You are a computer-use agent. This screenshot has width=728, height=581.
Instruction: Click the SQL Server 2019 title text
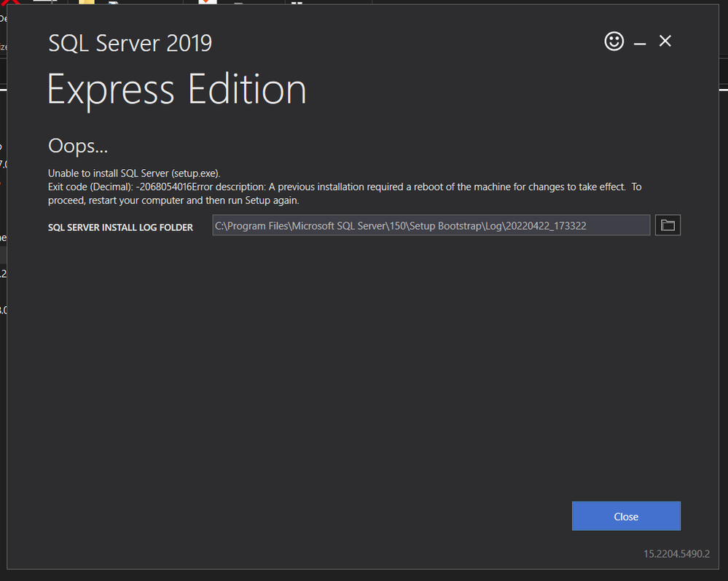[130, 44]
